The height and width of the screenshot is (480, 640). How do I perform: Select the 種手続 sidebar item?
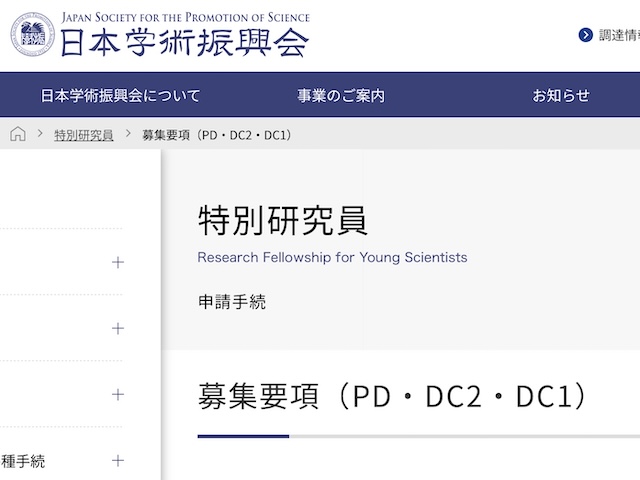(x=24, y=461)
